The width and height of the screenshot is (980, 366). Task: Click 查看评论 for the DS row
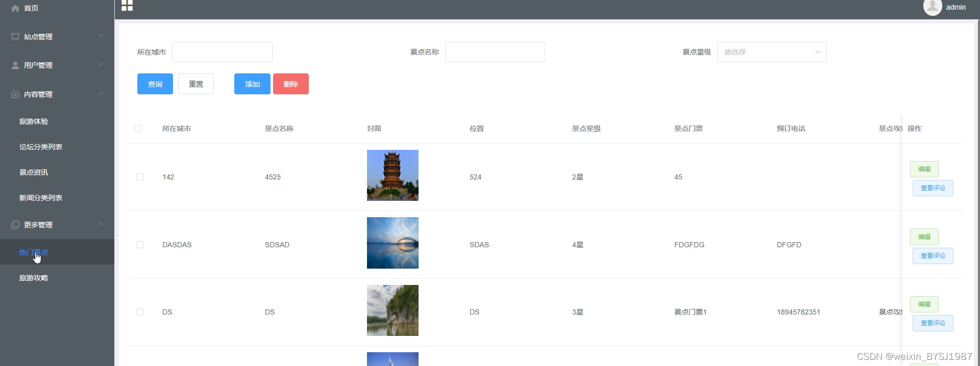(x=933, y=323)
